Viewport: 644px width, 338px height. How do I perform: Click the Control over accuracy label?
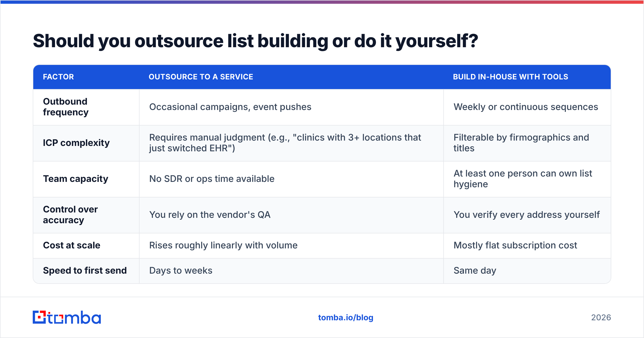click(x=70, y=215)
